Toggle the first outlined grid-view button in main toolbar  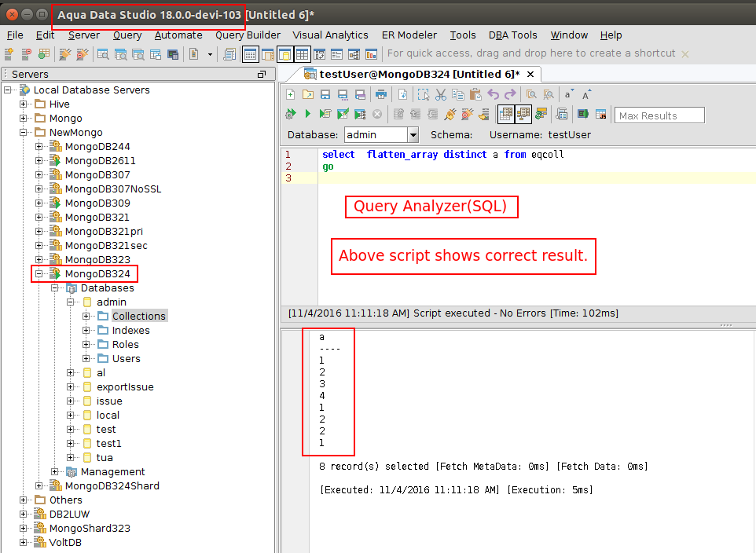250,54
